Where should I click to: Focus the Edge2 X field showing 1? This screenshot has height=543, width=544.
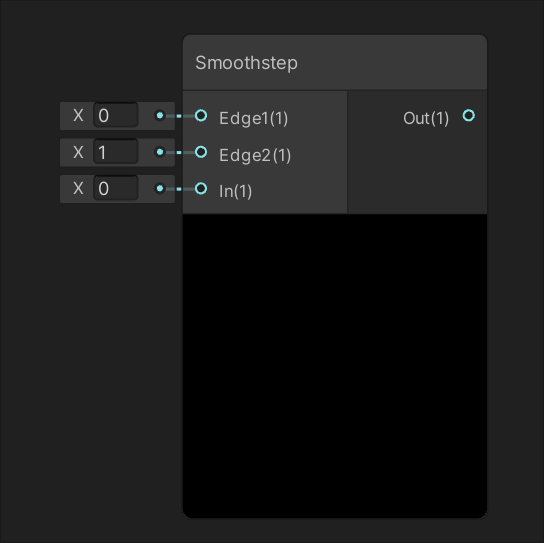(116, 152)
